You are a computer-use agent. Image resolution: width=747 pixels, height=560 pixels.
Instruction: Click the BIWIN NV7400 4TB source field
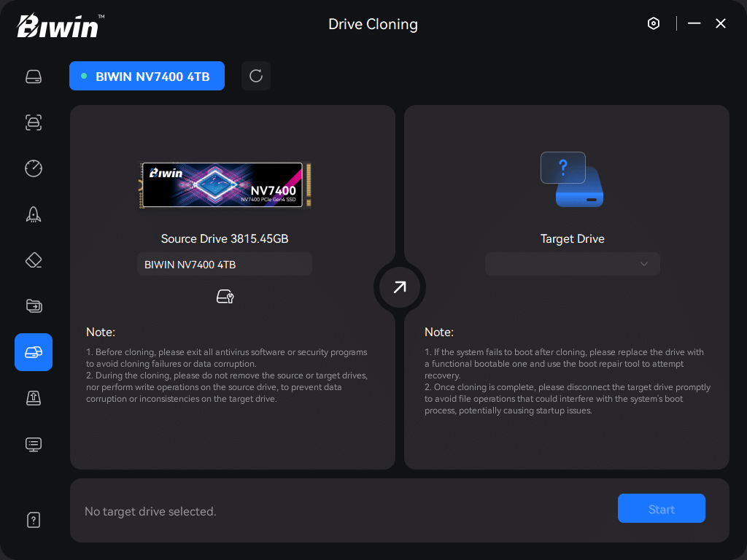225,264
